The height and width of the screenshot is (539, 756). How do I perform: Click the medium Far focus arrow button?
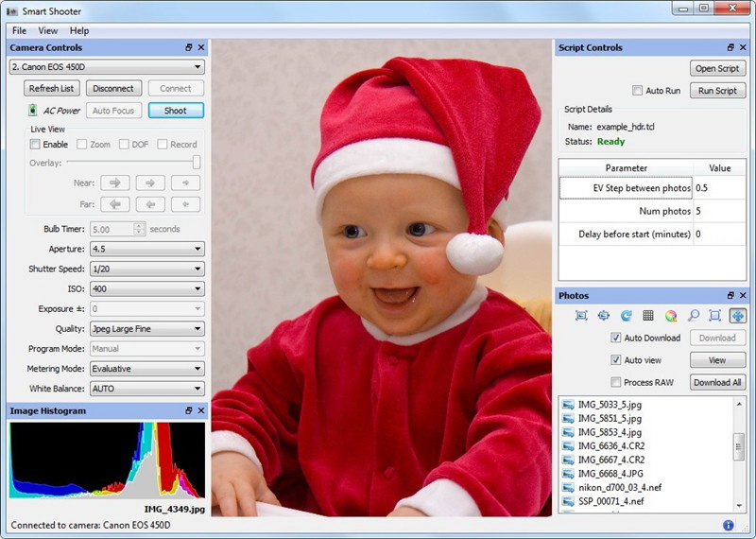point(150,204)
